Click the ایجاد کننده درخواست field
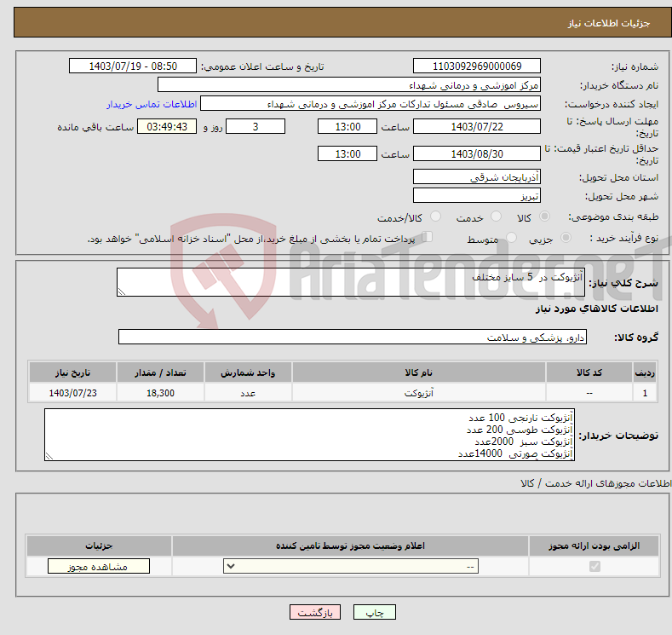This screenshot has height=635, width=672. click(370, 104)
